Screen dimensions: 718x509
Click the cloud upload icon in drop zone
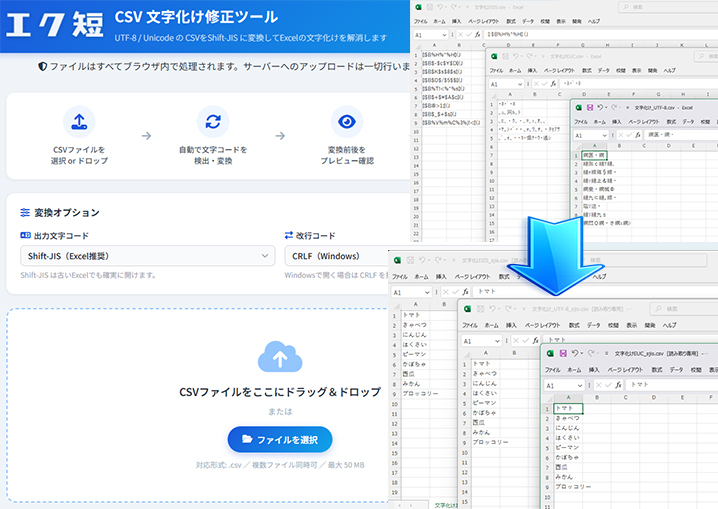[x=280, y=357]
